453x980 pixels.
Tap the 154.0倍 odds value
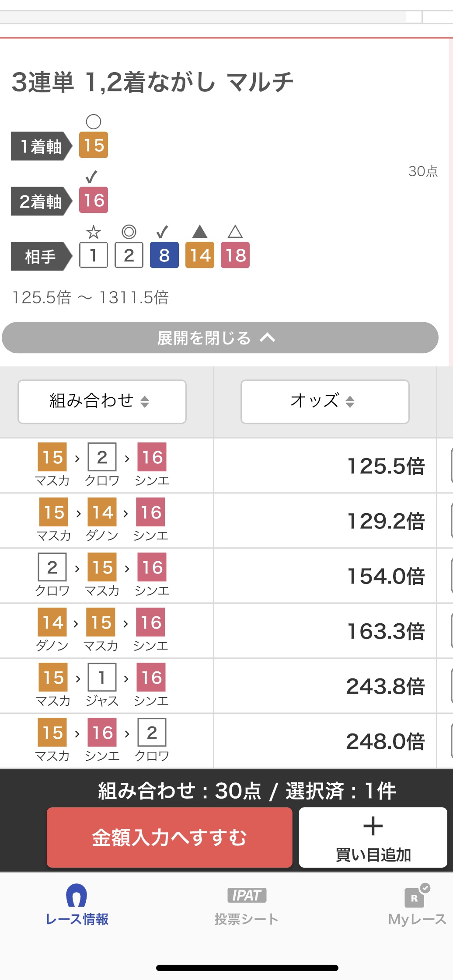385,576
